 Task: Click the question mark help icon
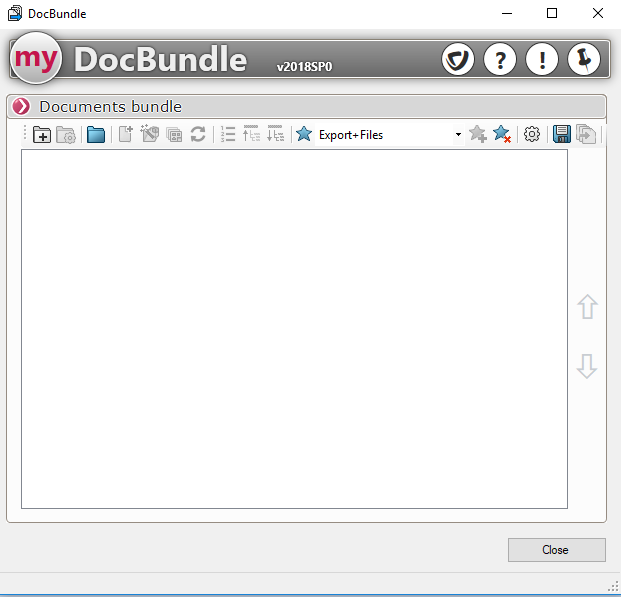tap(500, 60)
